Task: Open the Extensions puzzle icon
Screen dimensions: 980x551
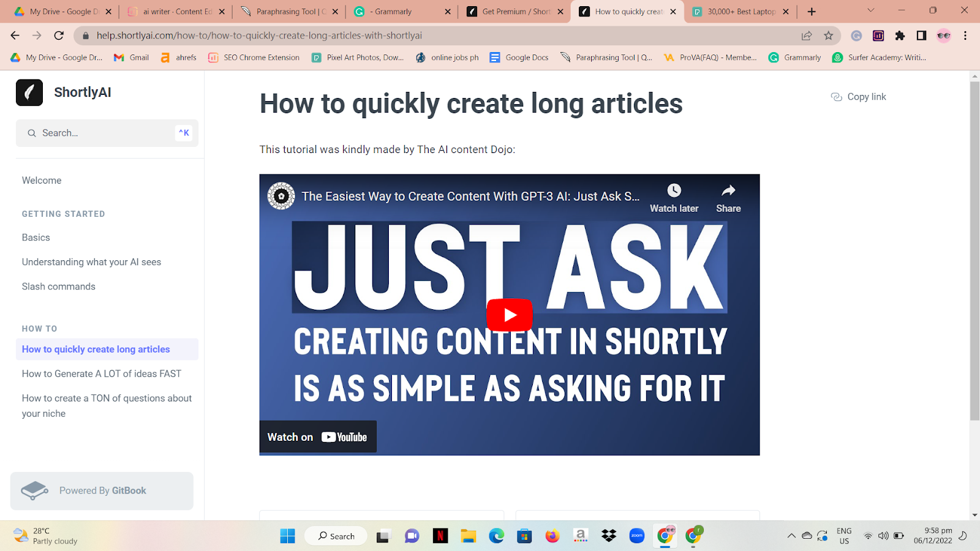Action: pos(900,36)
